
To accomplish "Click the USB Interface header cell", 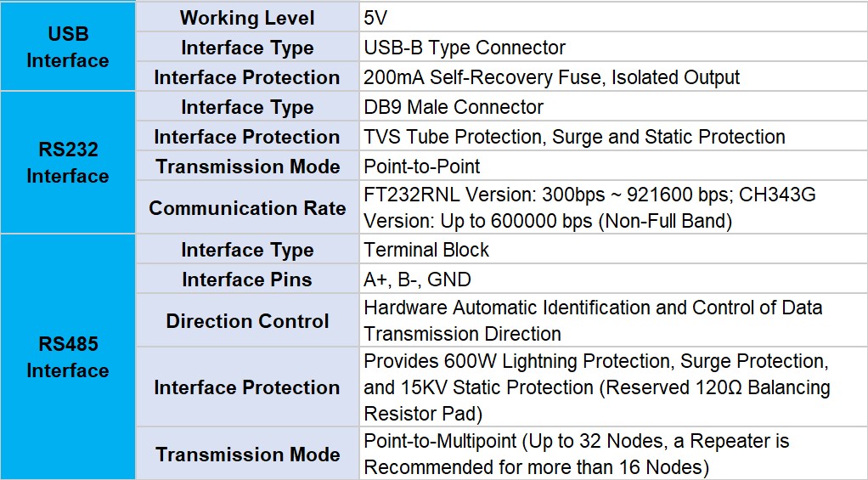I will pyautogui.click(x=67, y=48).
